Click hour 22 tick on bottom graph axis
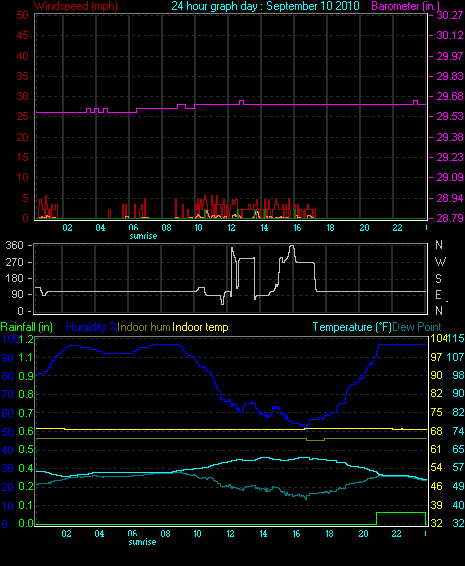The image size is (465, 566). point(396,534)
